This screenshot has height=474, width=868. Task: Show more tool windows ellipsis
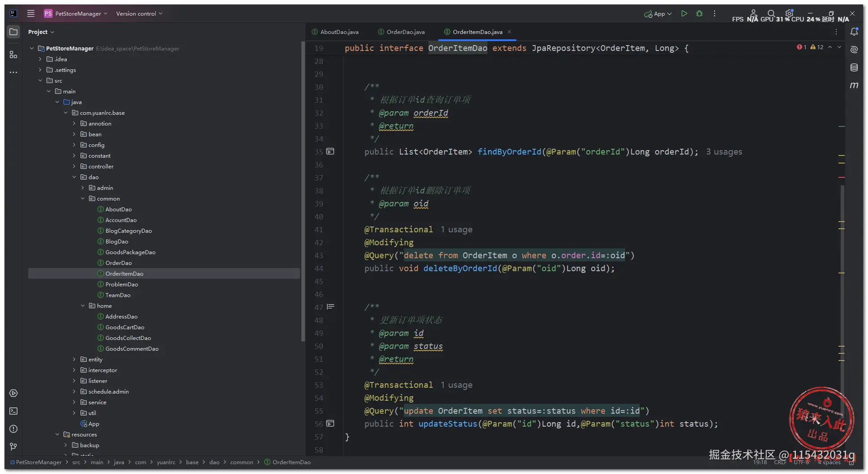pyautogui.click(x=13, y=72)
